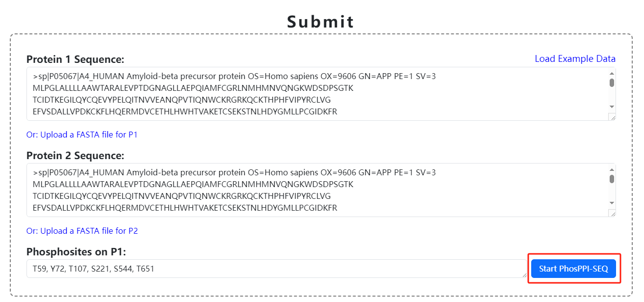Open the Upload a FASTA file for P2 link

[82, 231]
